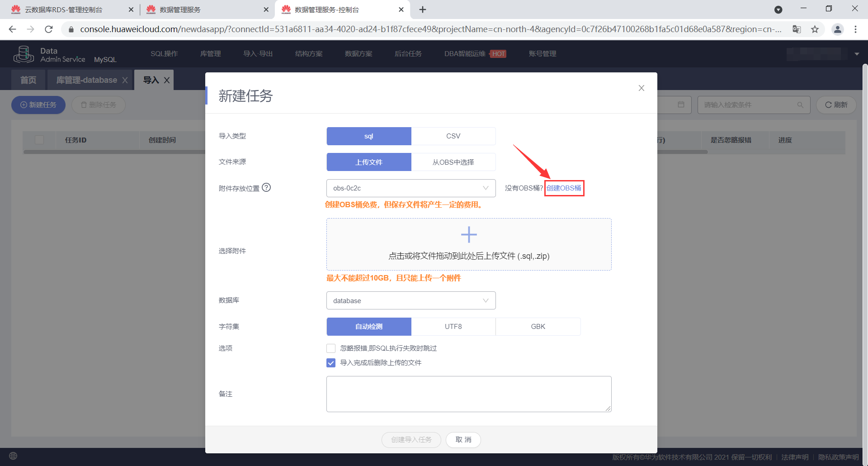
Task: Open the account dropdown arrow at top right
Action: click(x=857, y=54)
